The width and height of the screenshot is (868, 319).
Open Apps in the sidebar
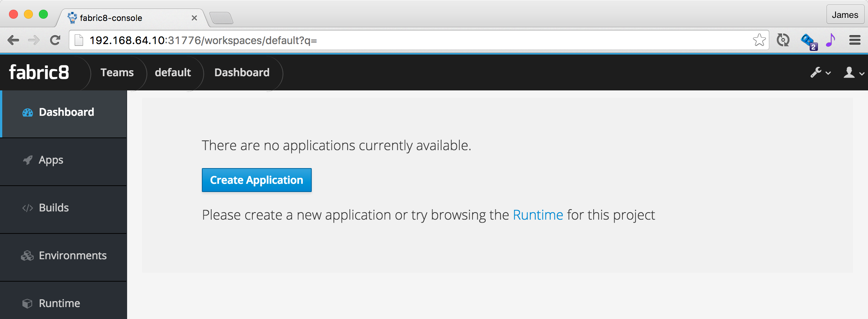[x=64, y=161]
